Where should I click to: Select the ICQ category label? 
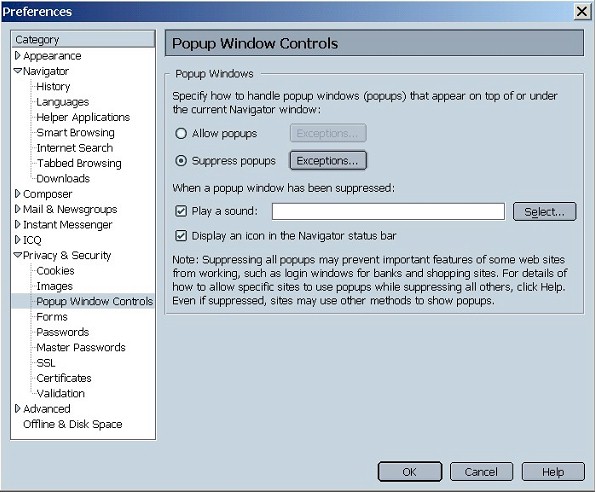tap(32, 240)
